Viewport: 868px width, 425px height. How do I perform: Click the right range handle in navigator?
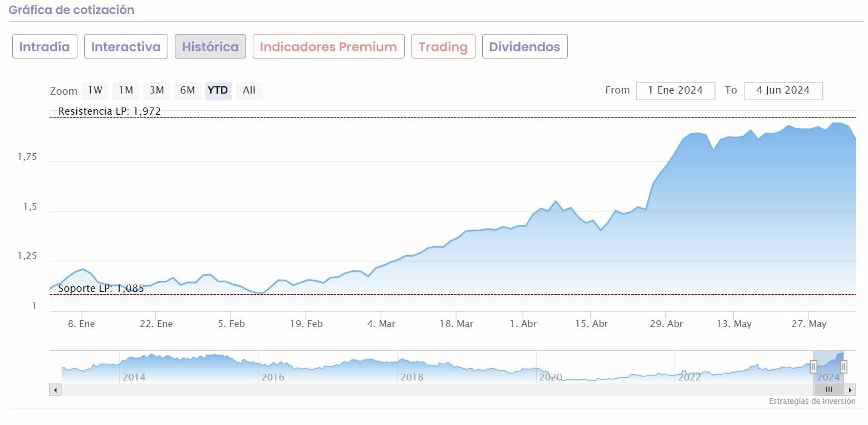[844, 367]
